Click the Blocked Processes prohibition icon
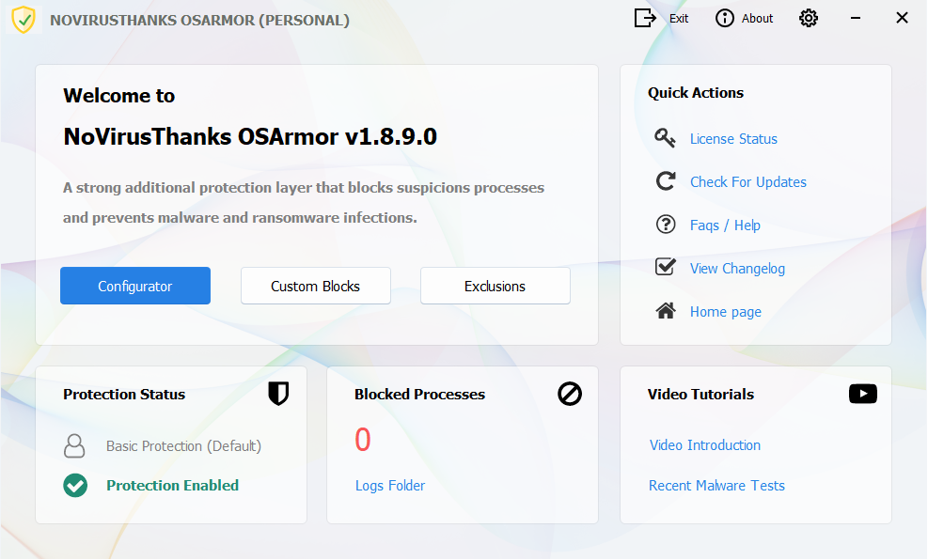 coord(570,395)
